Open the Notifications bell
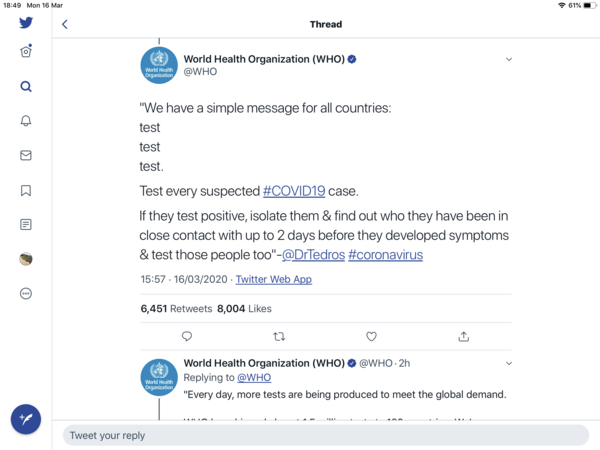The height and width of the screenshot is (450, 600). tap(26, 121)
